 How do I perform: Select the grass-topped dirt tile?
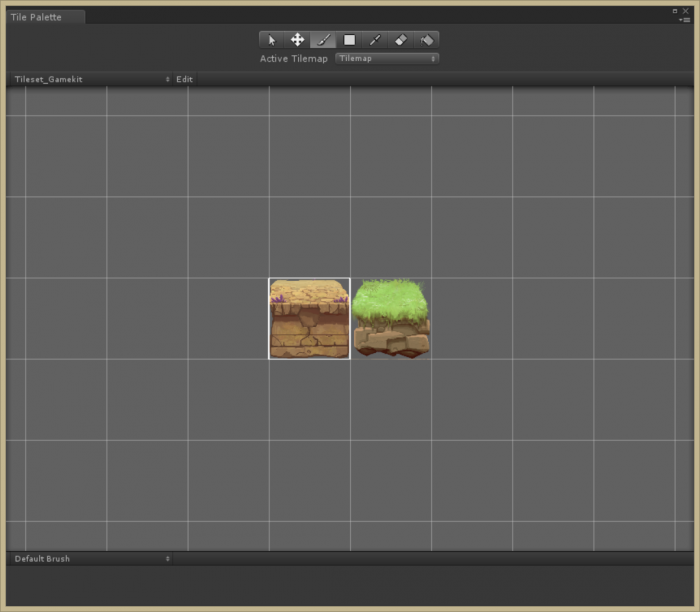(391, 318)
